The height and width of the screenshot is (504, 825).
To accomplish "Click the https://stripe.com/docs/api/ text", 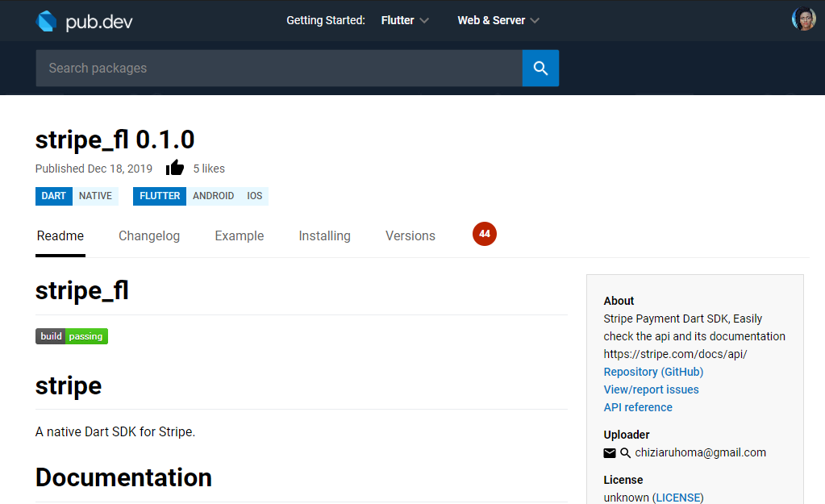I will [x=675, y=354].
